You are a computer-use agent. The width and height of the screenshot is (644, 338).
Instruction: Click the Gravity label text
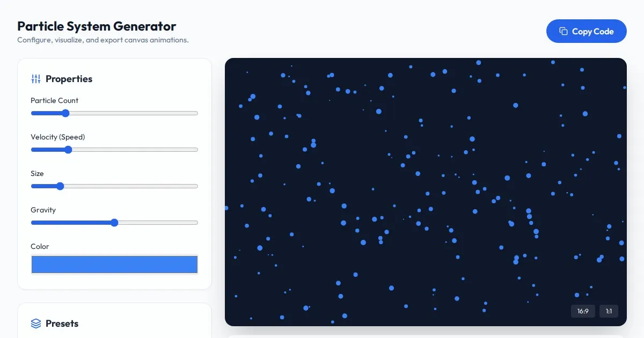43,210
